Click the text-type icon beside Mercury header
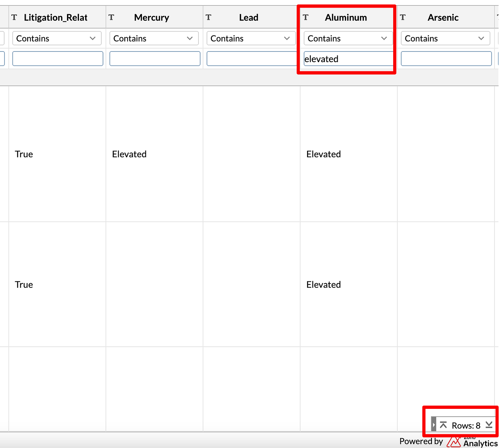This screenshot has width=500, height=448. pyautogui.click(x=111, y=17)
